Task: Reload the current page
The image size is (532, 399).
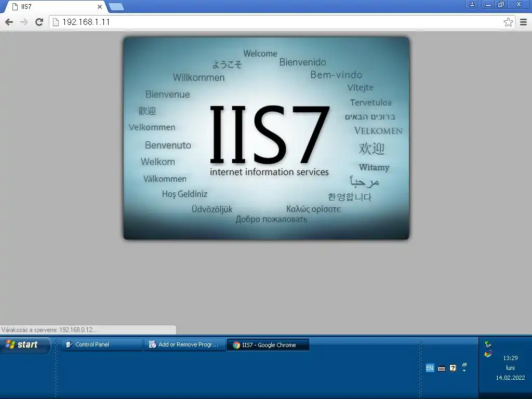Action: 39,22
